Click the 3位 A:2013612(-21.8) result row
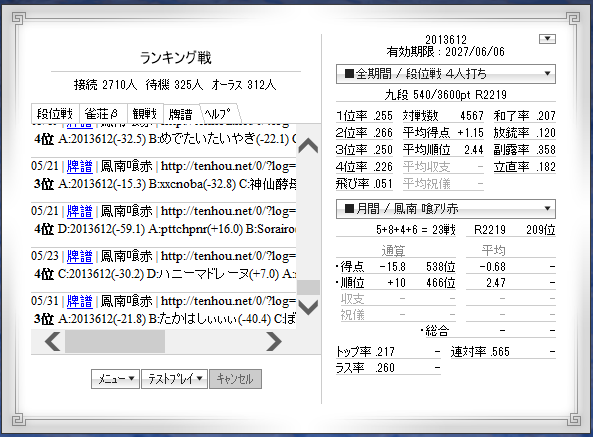 (164, 319)
